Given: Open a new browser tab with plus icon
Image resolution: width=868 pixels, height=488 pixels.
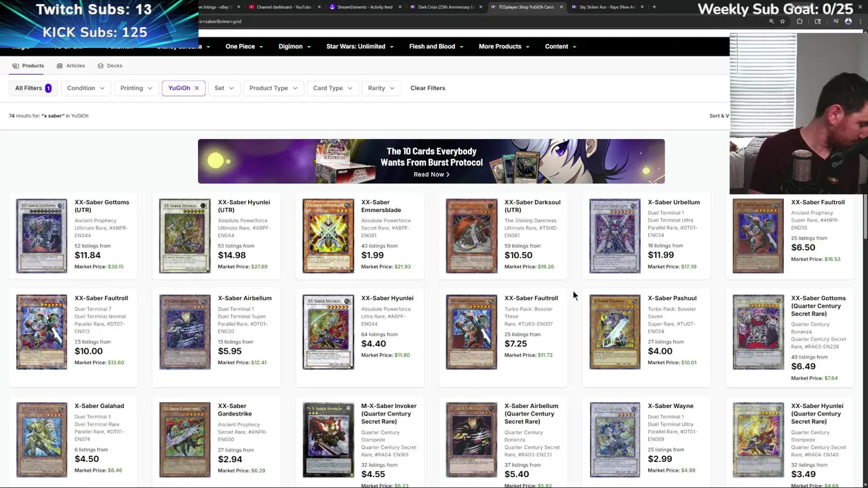Looking at the screenshot, I should click(654, 7).
